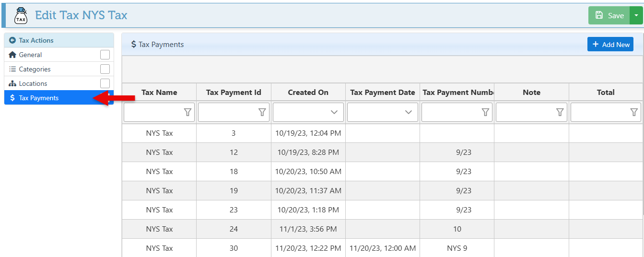This screenshot has width=644, height=257.
Task: Expand the Save button dropdown arrow
Action: coord(636,15)
